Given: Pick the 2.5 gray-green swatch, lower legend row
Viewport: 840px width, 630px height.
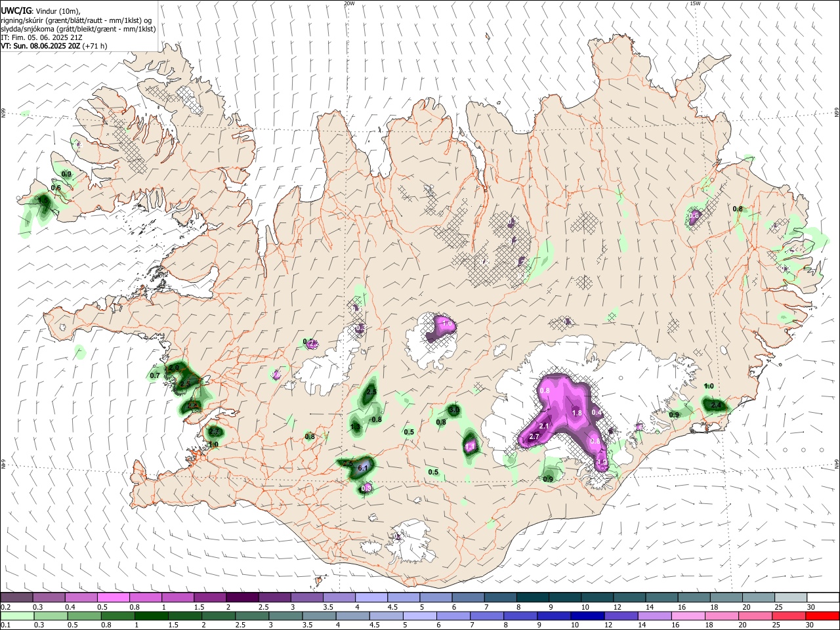Looking at the screenshot, I should pos(252,616).
